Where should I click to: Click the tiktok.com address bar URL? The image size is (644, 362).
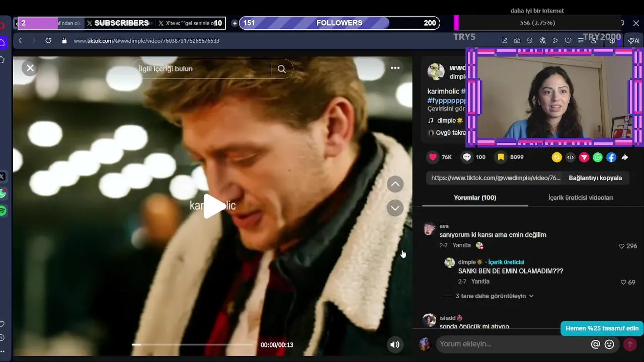click(x=146, y=41)
